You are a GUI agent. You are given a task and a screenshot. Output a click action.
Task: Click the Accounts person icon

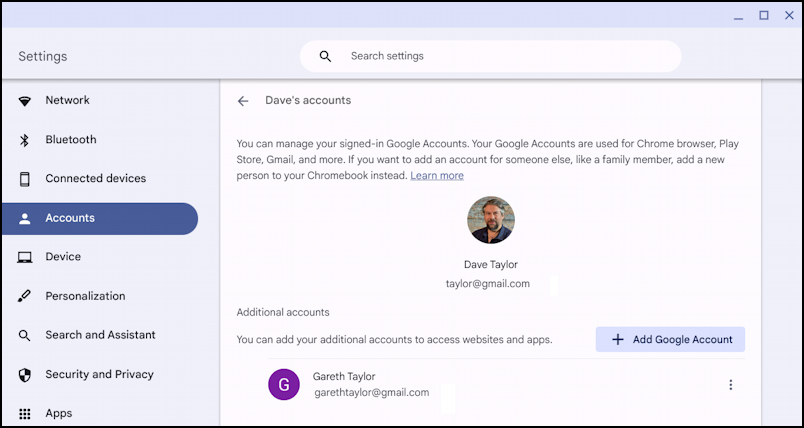[25, 219]
